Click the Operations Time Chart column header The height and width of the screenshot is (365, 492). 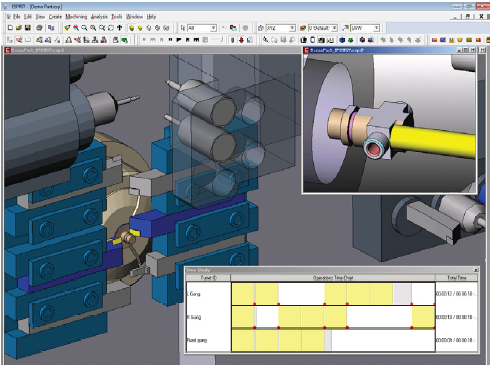tap(333, 278)
